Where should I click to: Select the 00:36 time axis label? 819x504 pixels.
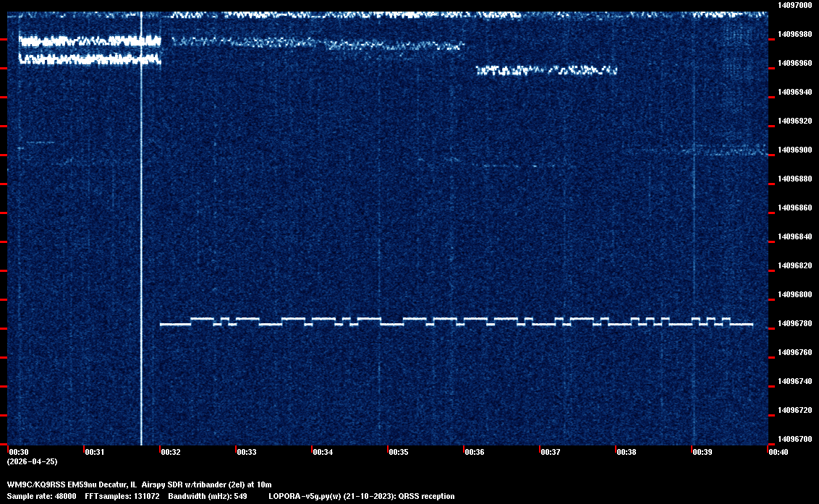coord(475,452)
